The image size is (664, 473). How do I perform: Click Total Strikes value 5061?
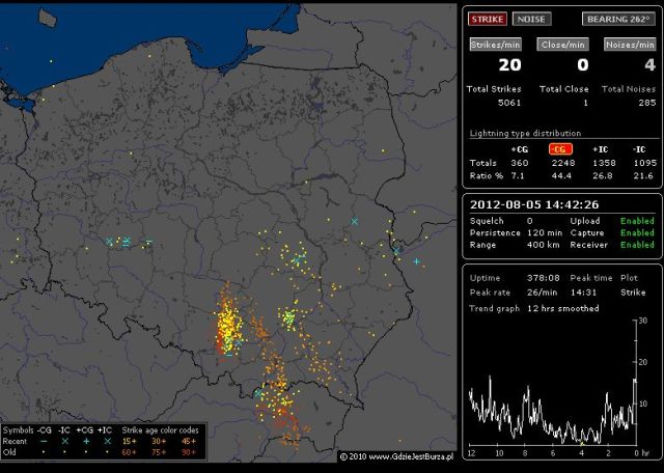pos(509,102)
